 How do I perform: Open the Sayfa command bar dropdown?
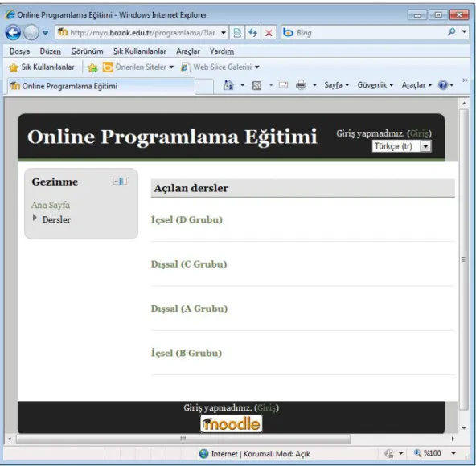click(336, 85)
